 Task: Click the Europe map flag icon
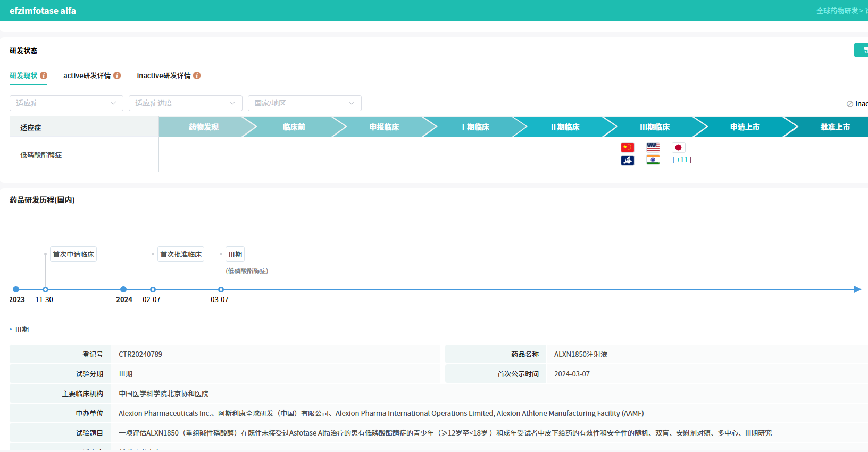[628, 160]
